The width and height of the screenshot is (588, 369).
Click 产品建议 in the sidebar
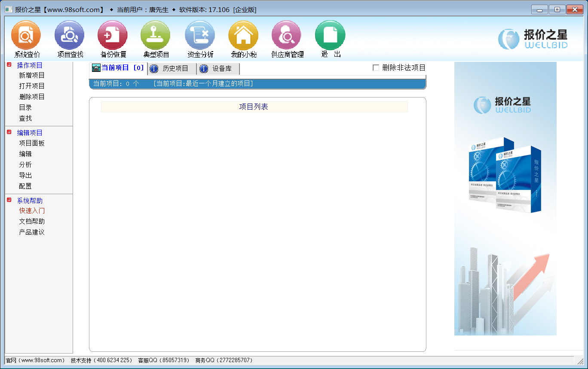point(32,232)
